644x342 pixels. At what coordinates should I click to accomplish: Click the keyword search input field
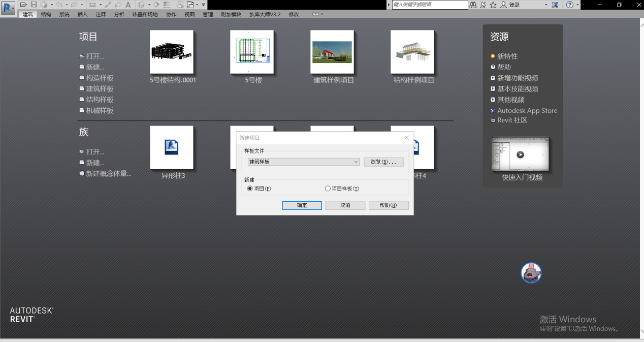[x=430, y=5]
